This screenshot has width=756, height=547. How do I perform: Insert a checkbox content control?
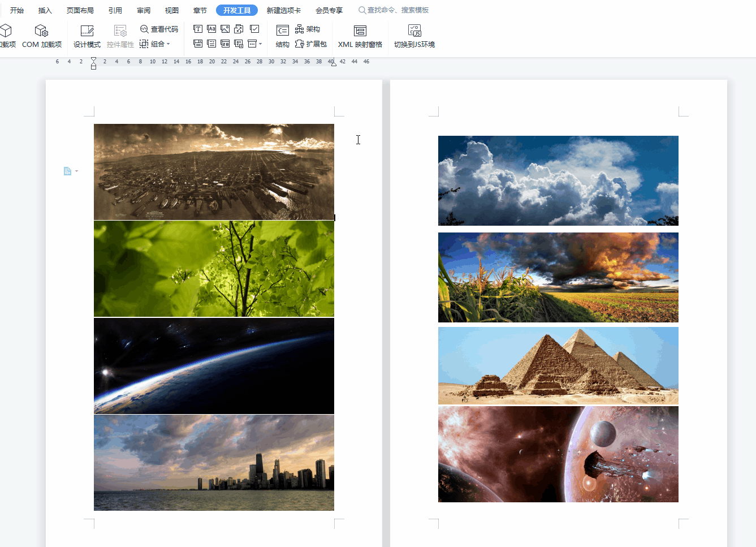point(254,29)
